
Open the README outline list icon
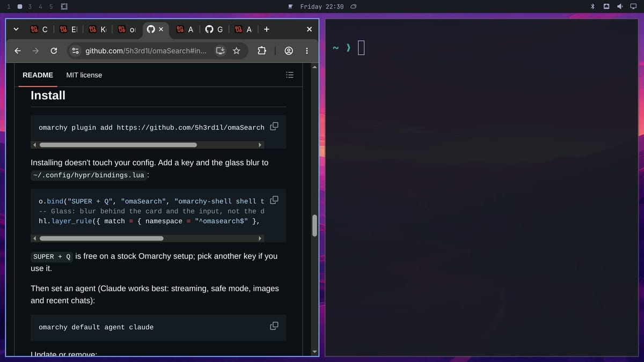pos(290,75)
